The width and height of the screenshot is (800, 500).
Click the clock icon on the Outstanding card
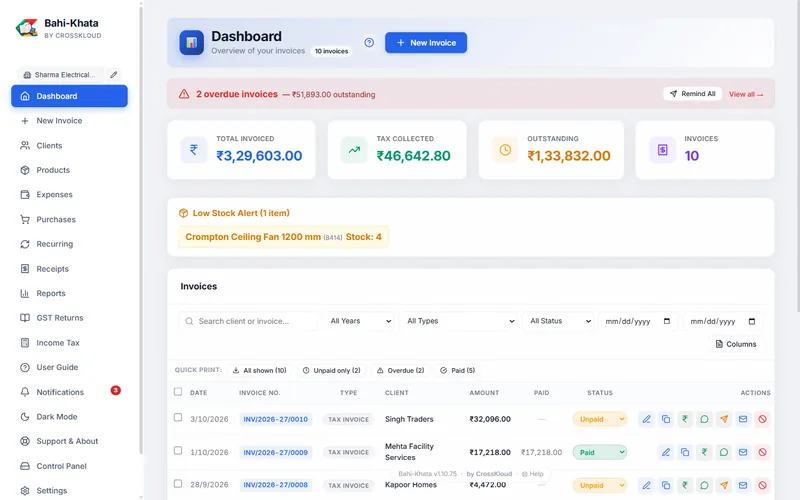tap(505, 149)
